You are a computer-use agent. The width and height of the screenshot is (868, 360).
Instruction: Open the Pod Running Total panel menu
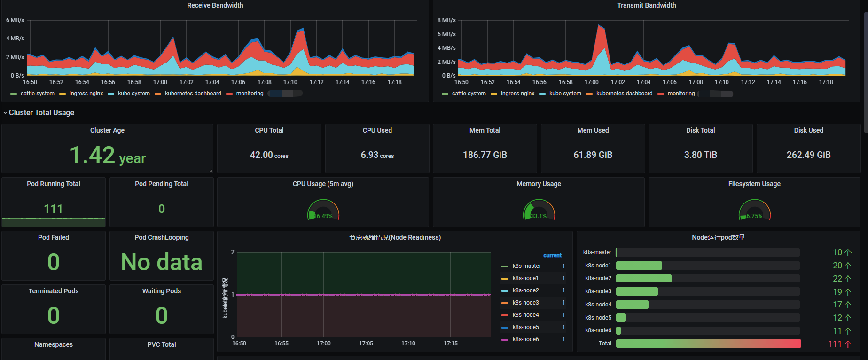[54, 184]
